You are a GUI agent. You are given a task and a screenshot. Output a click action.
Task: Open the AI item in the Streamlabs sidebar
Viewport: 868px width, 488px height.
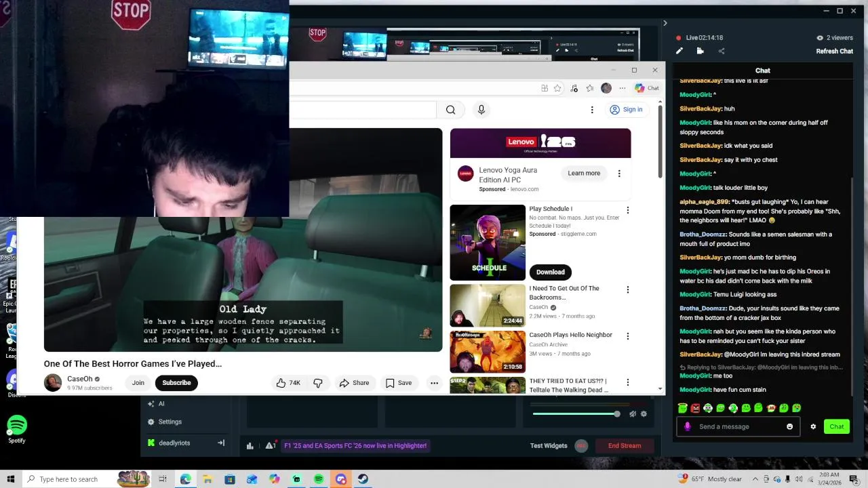[161, 403]
